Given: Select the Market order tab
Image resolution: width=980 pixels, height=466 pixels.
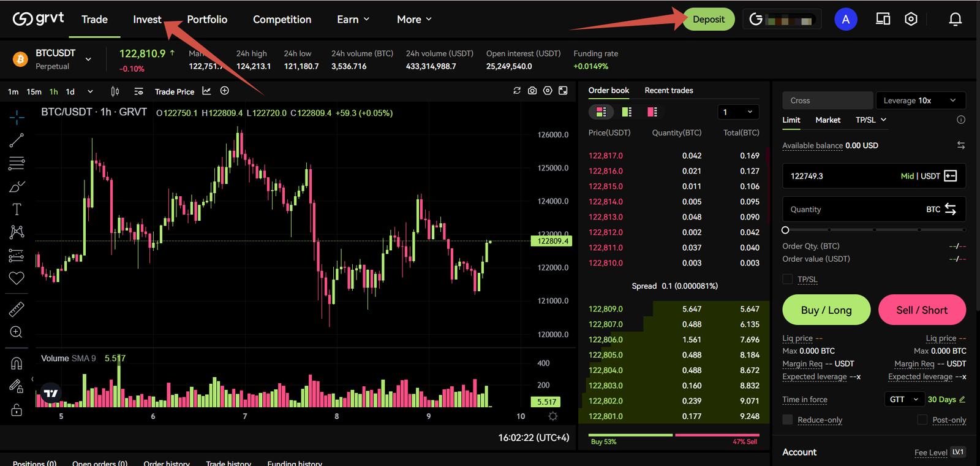Looking at the screenshot, I should pos(827,120).
